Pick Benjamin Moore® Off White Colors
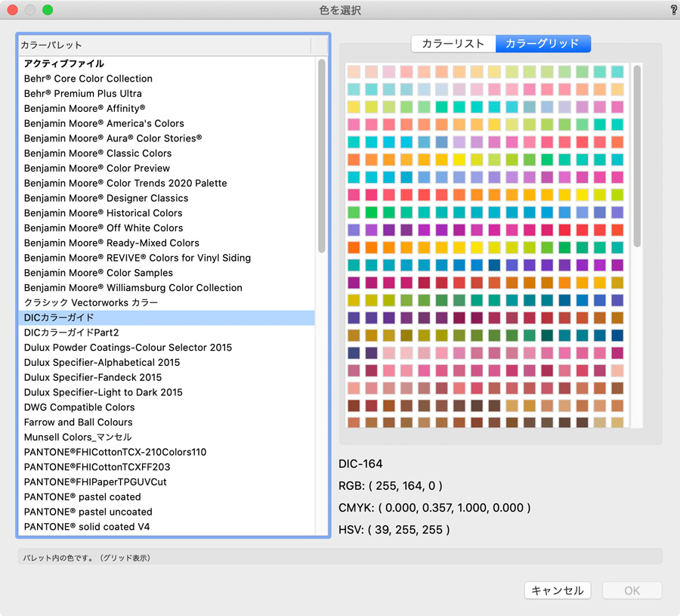 (x=166, y=228)
